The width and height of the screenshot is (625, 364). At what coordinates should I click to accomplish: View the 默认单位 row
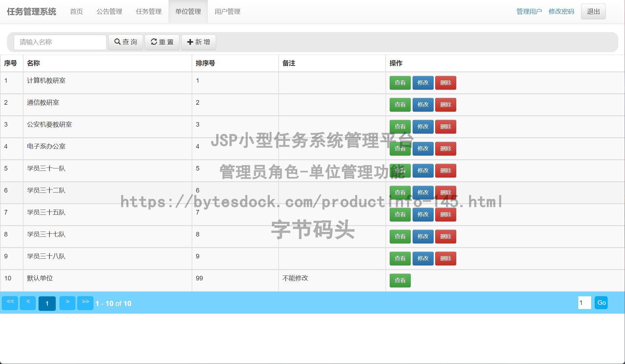pos(400,280)
